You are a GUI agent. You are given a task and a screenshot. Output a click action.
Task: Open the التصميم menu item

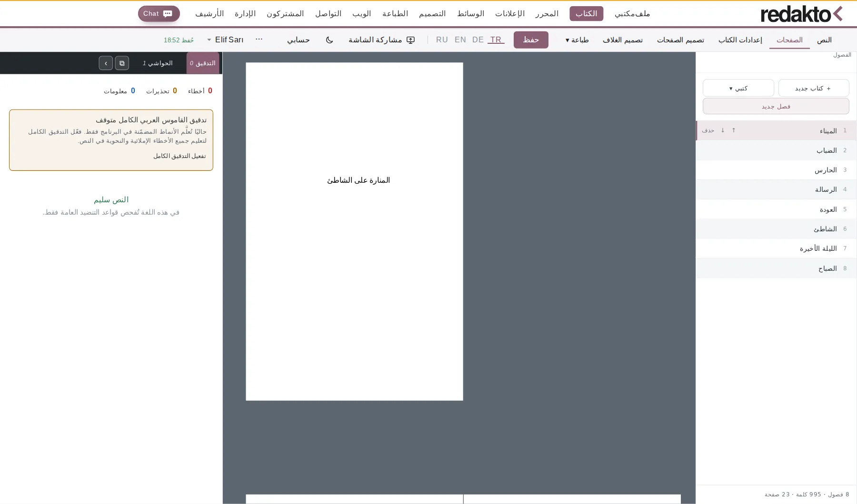(432, 14)
